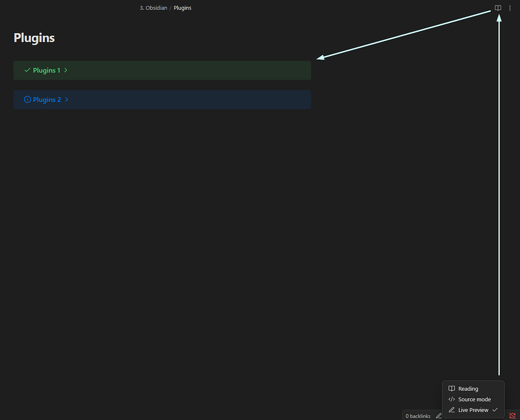Open the more options vertical dots menu

[510, 8]
